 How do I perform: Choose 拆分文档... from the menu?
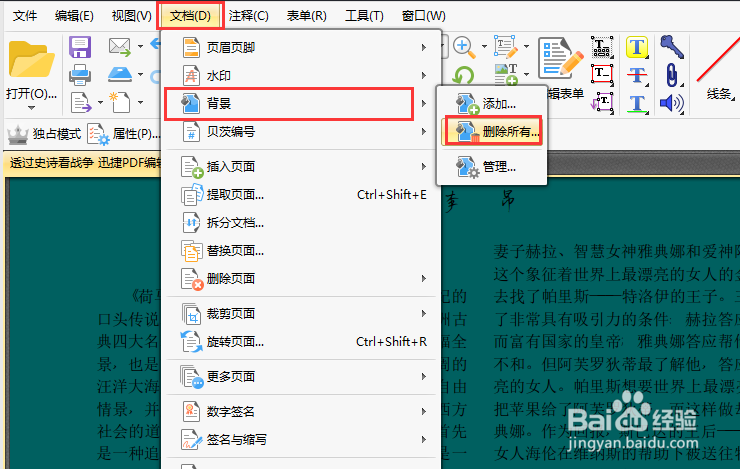301,222
